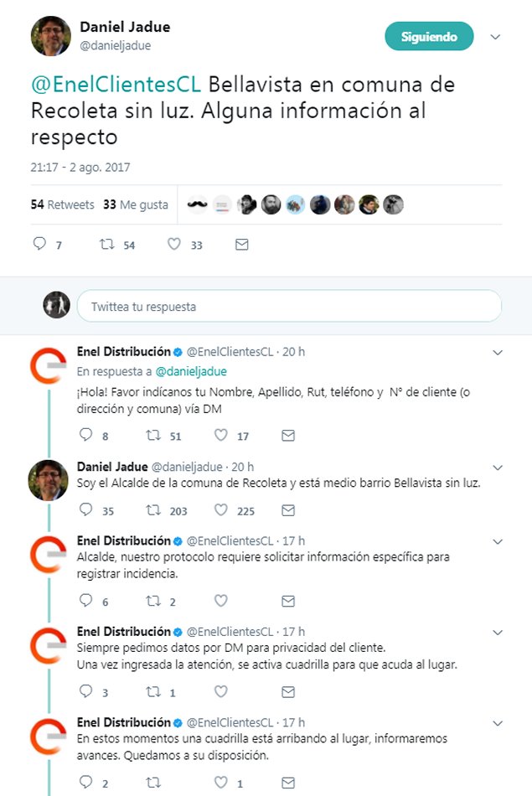This screenshot has height=796, width=532.
Task: Send main tweet via direct message envelope
Action: 241,245
